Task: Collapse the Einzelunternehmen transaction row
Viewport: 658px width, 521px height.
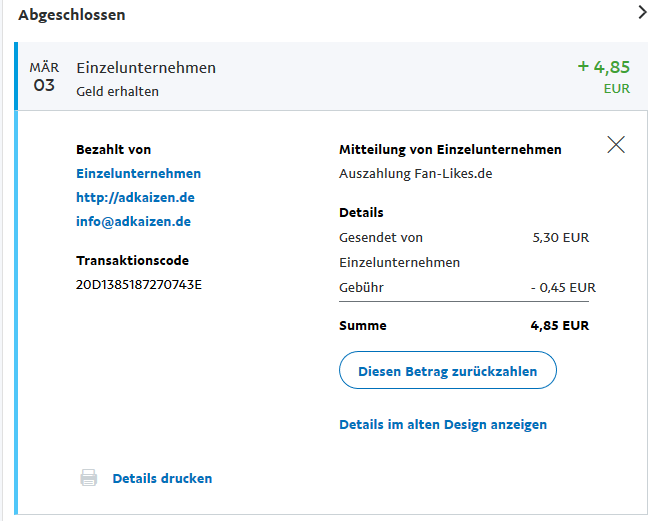Action: pos(146,68)
